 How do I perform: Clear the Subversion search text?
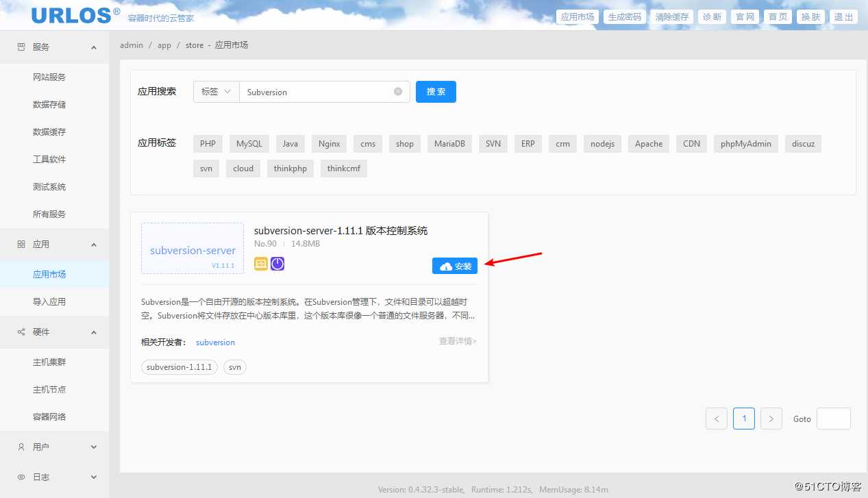pos(398,92)
